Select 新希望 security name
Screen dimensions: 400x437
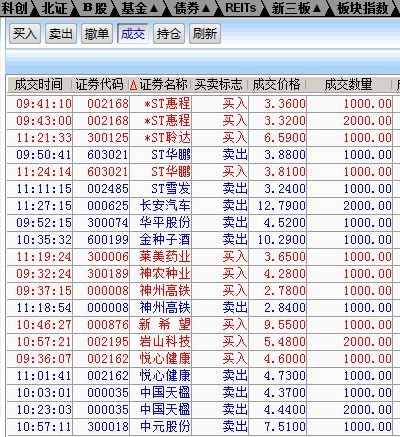(x=165, y=325)
